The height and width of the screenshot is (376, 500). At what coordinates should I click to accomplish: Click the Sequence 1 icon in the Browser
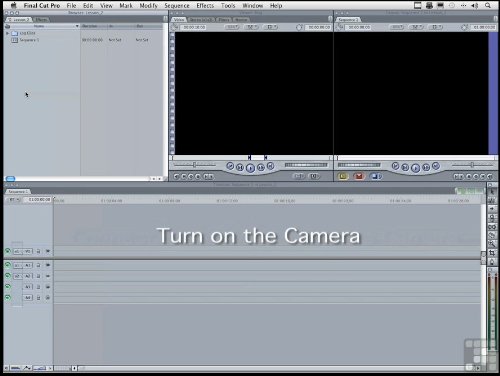[x=15, y=40]
